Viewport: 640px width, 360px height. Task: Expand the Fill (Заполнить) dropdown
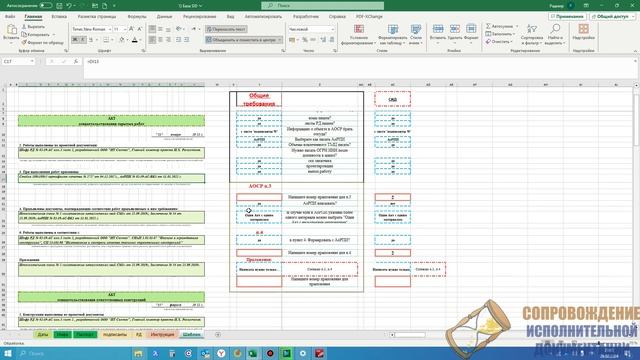[513, 34]
